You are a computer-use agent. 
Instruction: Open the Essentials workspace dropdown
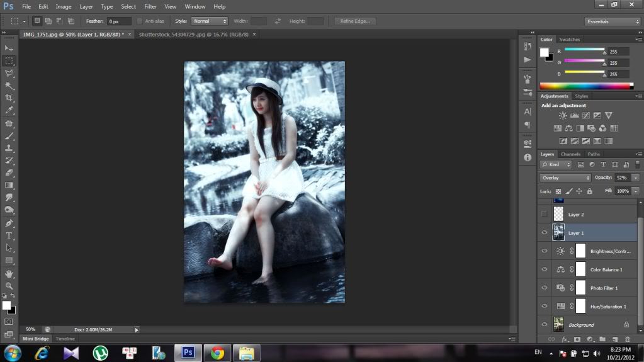coord(613,21)
